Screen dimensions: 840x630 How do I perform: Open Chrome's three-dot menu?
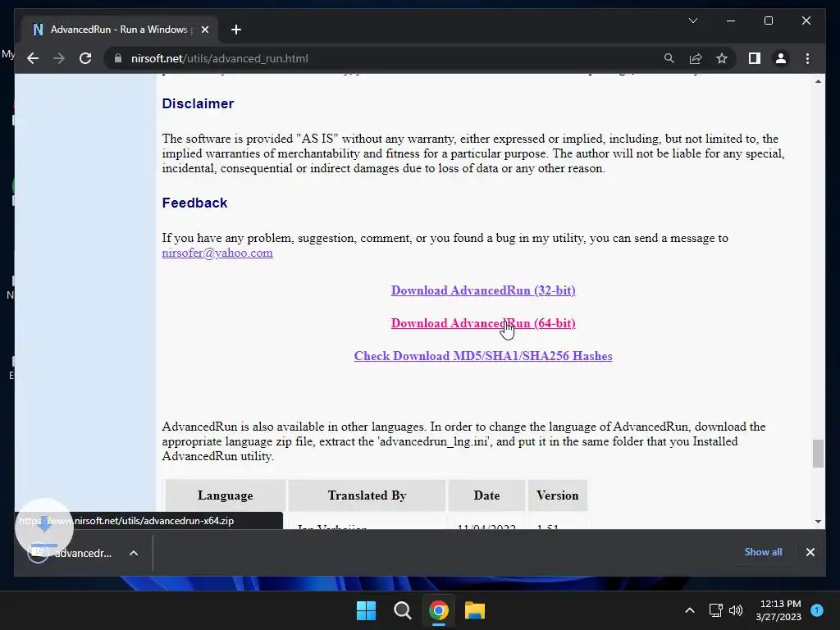click(807, 58)
